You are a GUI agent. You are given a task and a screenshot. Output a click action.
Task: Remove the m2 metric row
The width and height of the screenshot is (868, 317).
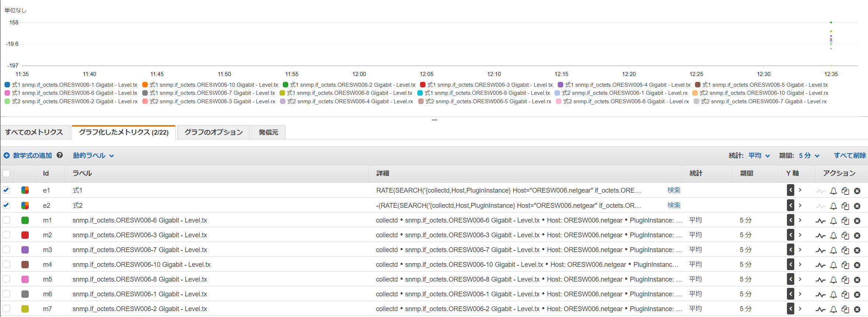click(857, 235)
